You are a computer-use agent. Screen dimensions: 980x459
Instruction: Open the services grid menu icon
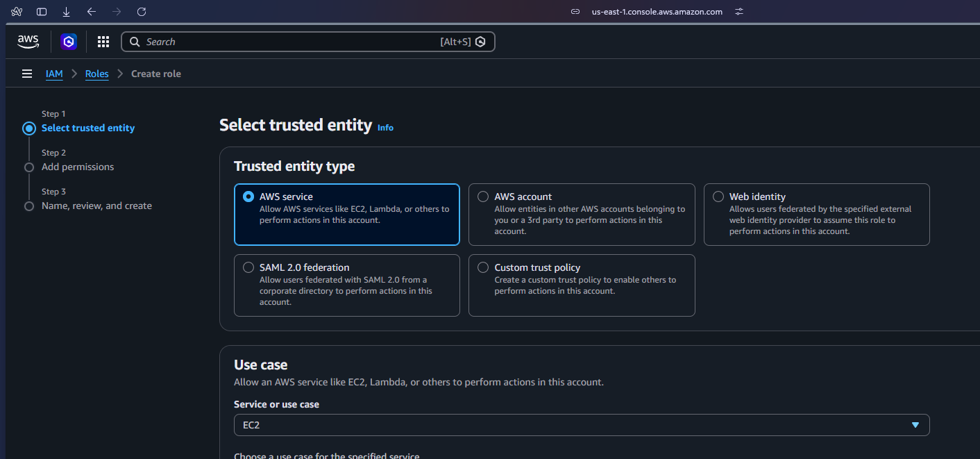coord(103,42)
